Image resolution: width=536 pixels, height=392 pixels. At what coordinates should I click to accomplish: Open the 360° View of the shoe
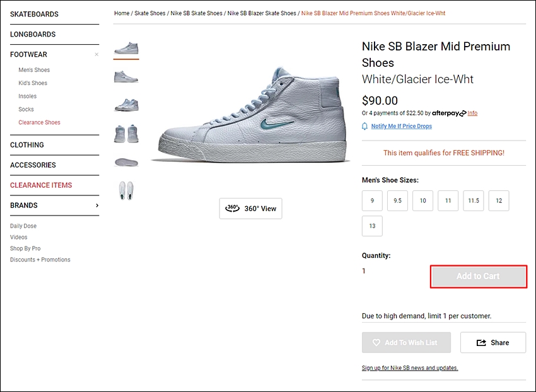pyautogui.click(x=250, y=209)
